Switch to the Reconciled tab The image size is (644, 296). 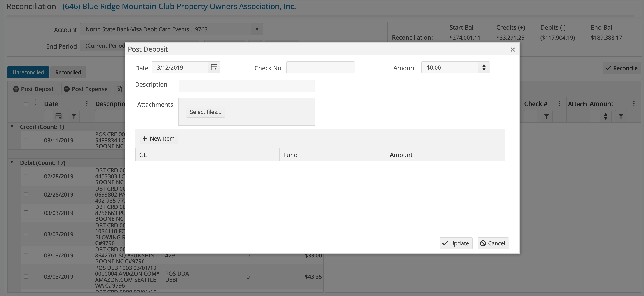[x=68, y=72]
